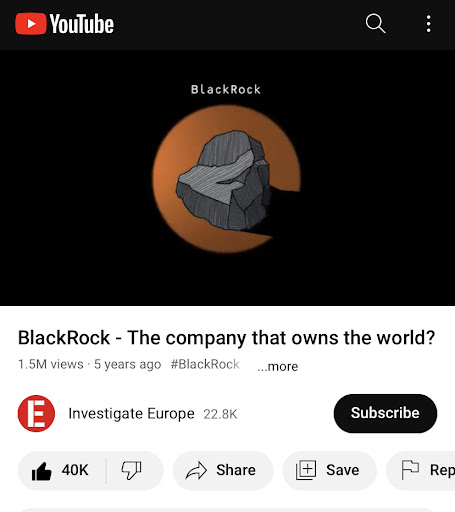Screen dimensions: 455x512
Task: Click the 22.8K subscriber count
Action: (x=220, y=414)
